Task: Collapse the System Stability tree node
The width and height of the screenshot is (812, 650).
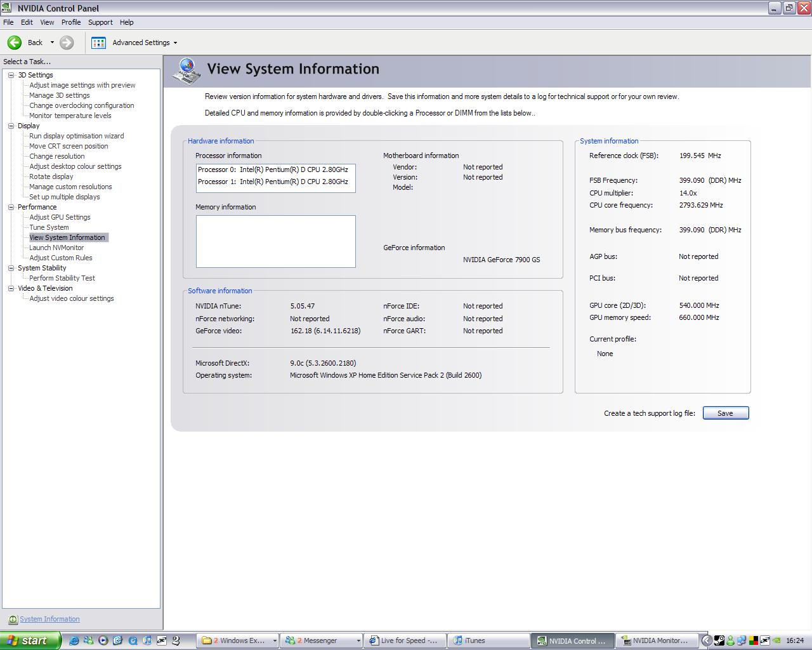Action: [x=11, y=268]
